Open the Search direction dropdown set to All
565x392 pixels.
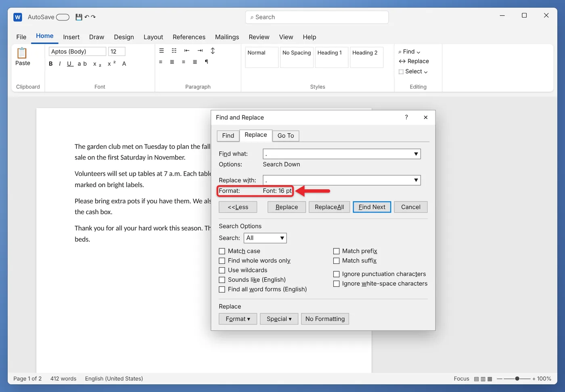coord(265,238)
